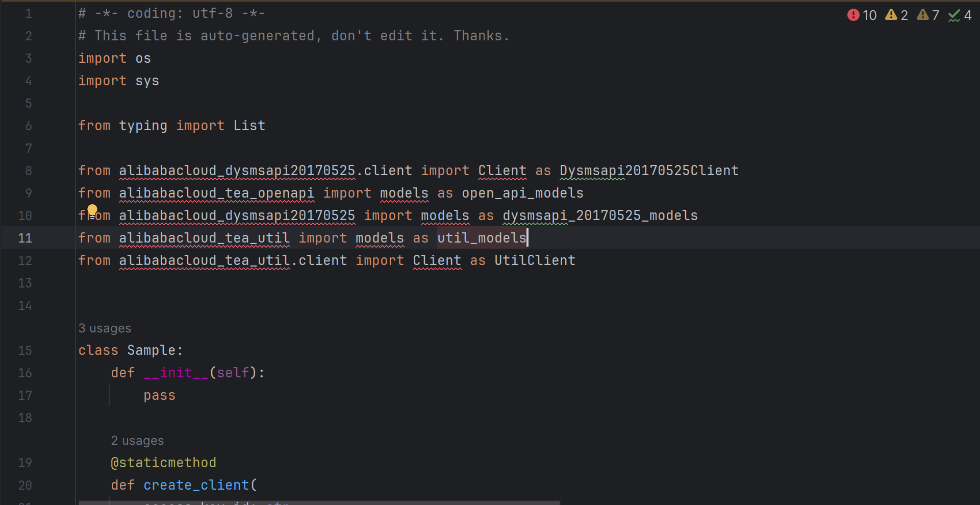Click 'alibabacloud_tea_util' module on line 11
Screen dimensions: 980x505
pyautogui.click(x=204, y=238)
